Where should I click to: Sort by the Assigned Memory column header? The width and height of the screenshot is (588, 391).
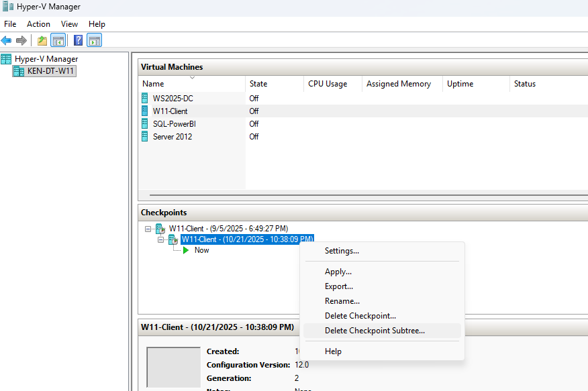pos(402,84)
